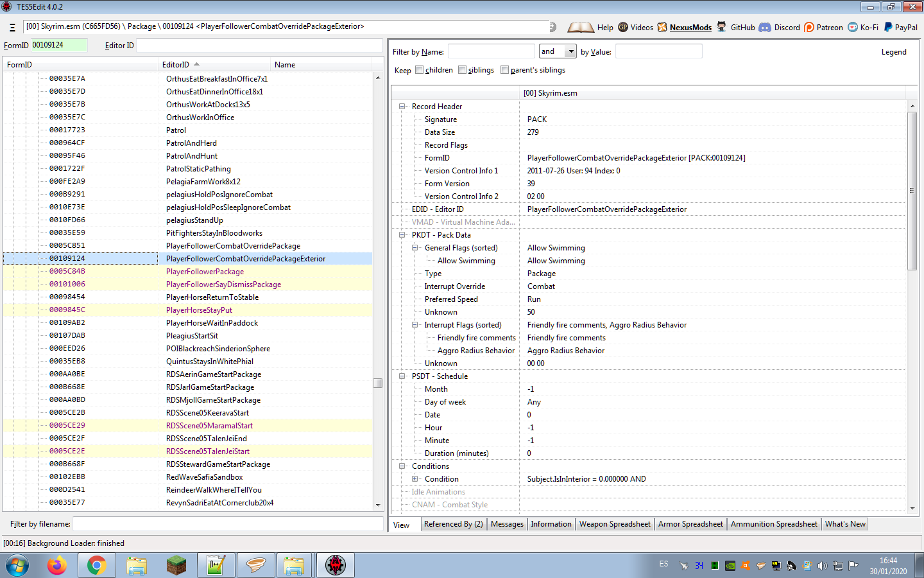The width and height of the screenshot is (924, 578).
Task: Collapse the Record Header node
Action: point(402,107)
